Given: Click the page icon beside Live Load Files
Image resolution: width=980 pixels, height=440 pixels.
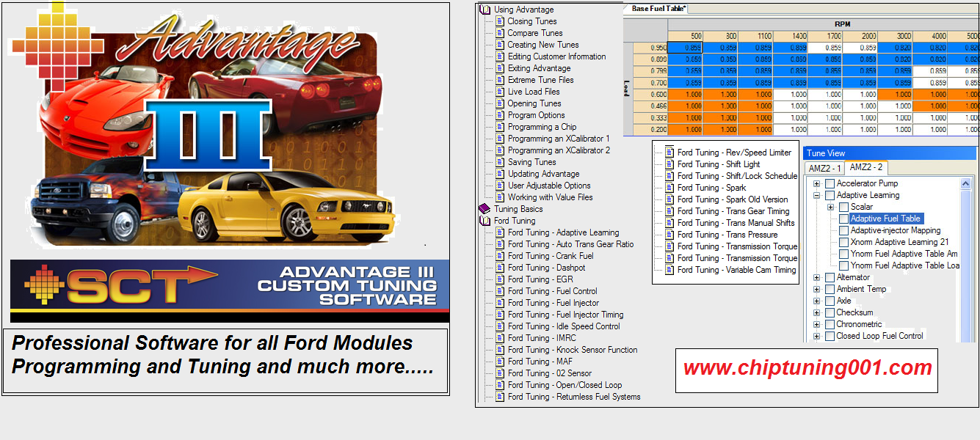Looking at the screenshot, I should coord(500,92).
